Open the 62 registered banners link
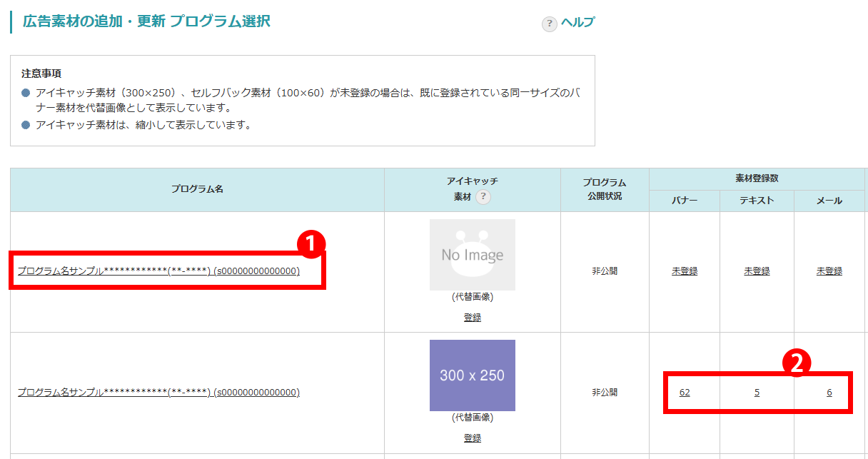The height and width of the screenshot is (459, 868). (x=684, y=393)
